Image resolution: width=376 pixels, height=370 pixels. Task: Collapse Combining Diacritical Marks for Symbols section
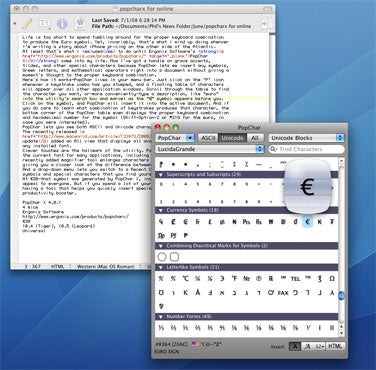pos(161,246)
